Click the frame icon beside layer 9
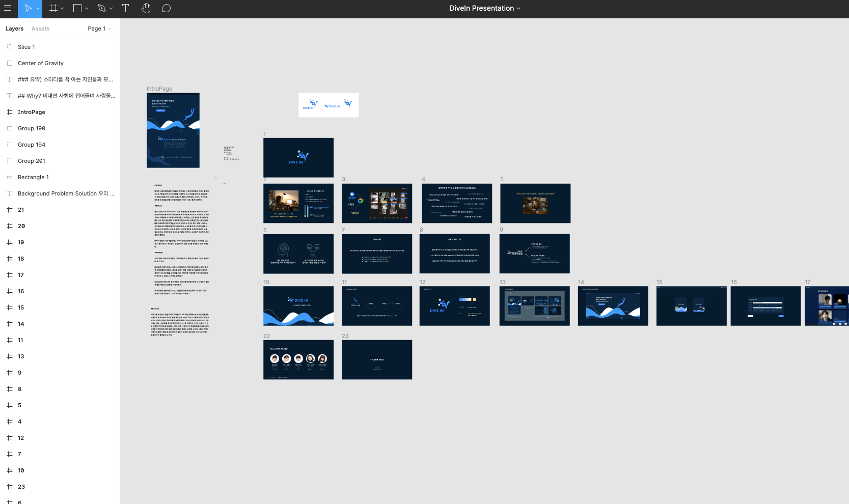Image resolution: width=849 pixels, height=504 pixels. [x=9, y=373]
